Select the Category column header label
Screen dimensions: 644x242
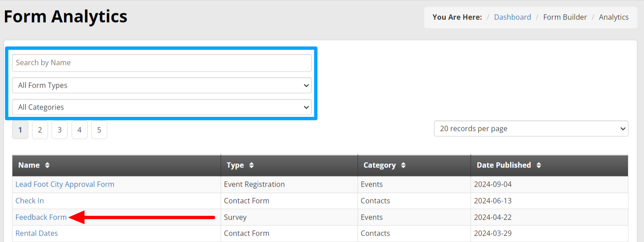tap(379, 165)
